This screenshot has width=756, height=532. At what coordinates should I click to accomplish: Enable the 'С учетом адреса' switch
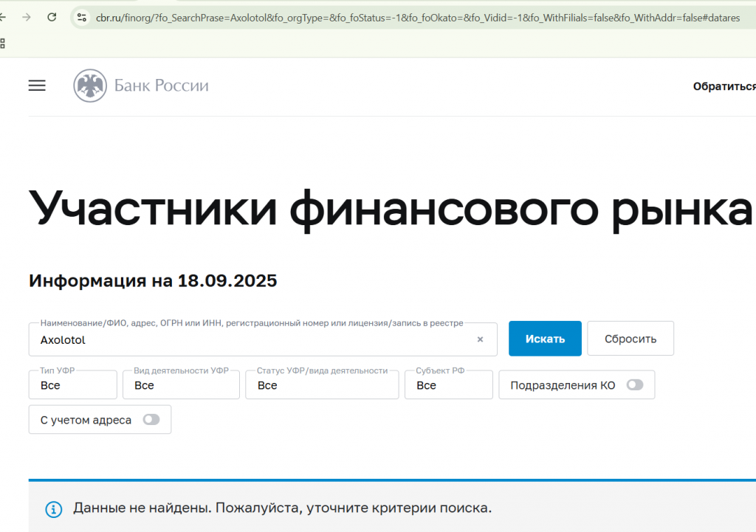click(x=151, y=420)
